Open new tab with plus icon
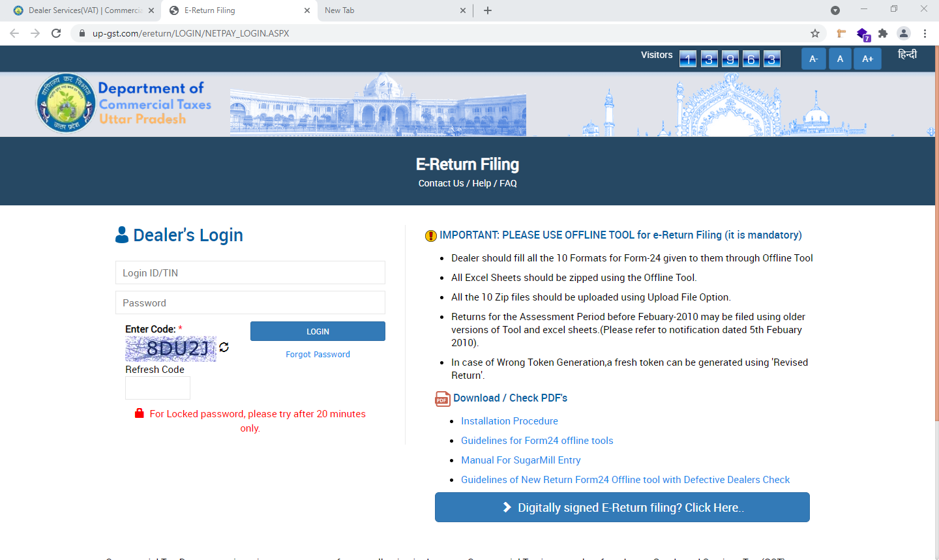This screenshot has height=560, width=939. point(488,10)
